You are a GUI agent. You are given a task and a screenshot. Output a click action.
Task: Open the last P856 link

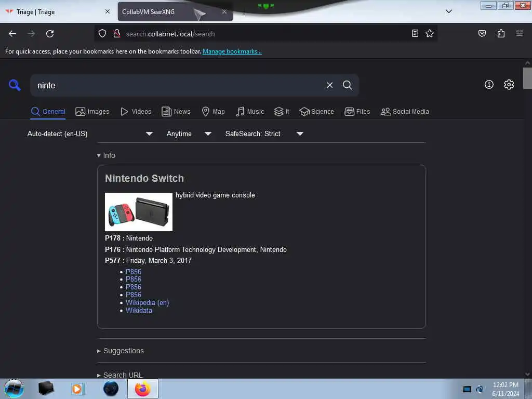coord(134,295)
